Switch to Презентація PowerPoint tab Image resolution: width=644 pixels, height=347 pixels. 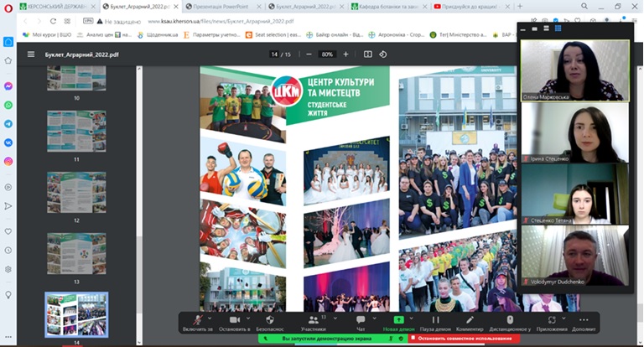pos(223,7)
